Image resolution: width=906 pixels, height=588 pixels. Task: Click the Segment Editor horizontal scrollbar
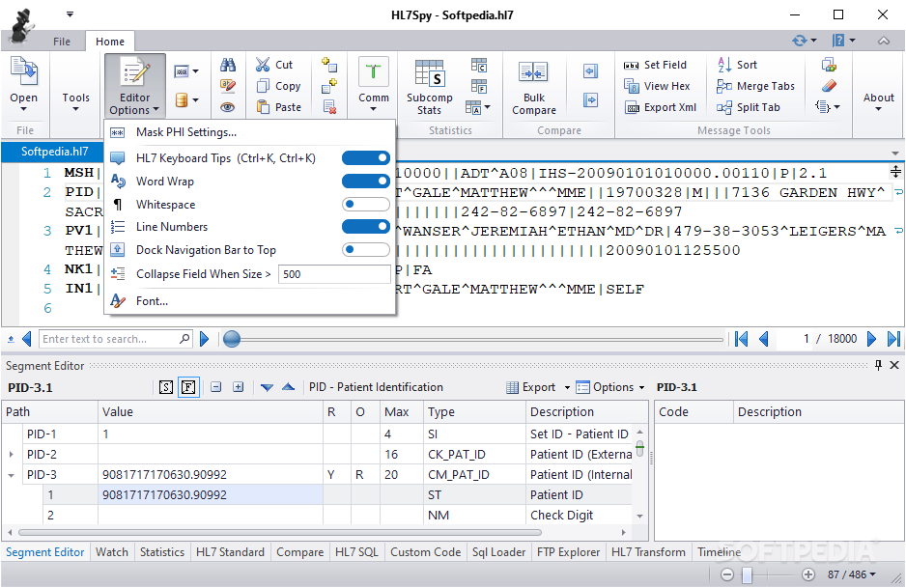pos(280,532)
